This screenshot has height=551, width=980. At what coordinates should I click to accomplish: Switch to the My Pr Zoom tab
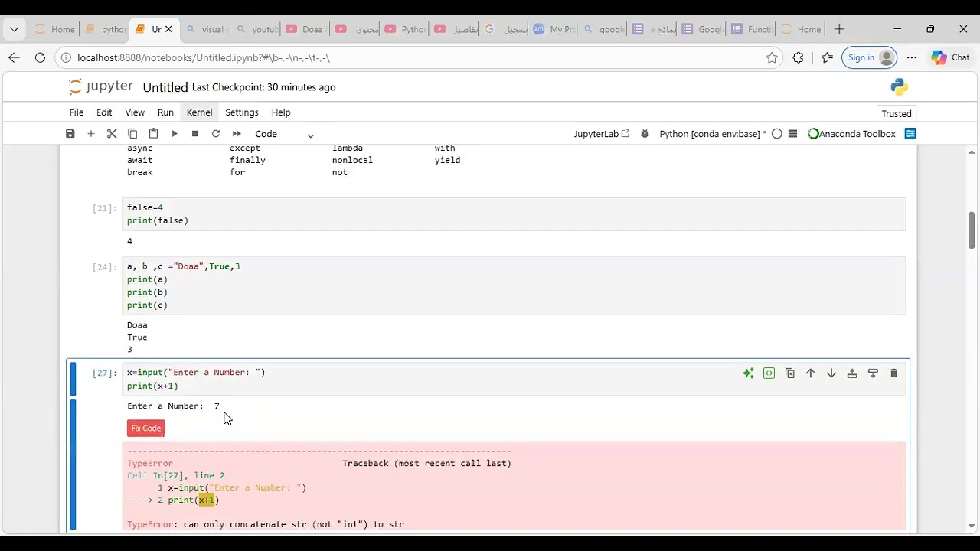tap(554, 29)
